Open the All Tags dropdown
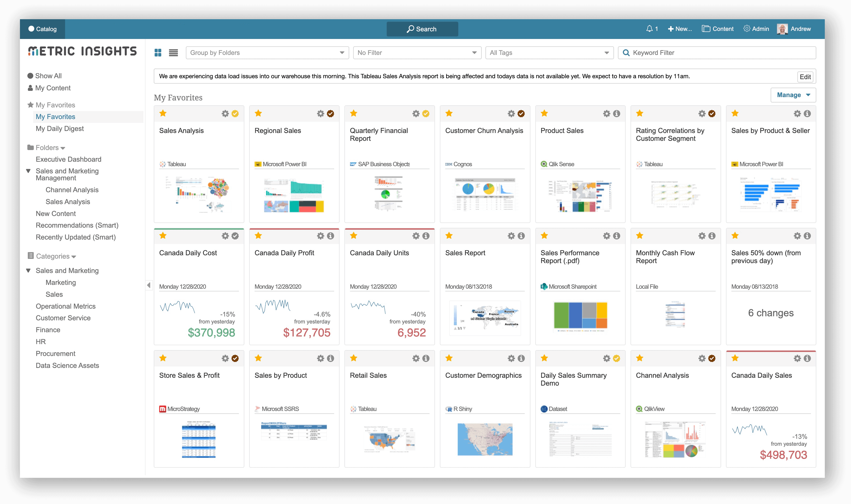 click(549, 53)
